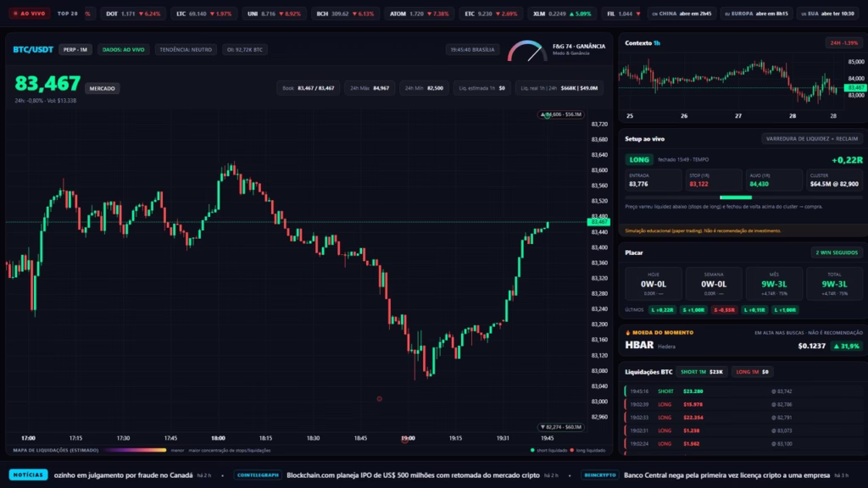Click the upper liquidation level marker 84,606
The height and width of the screenshot is (488, 868).
[561, 114]
